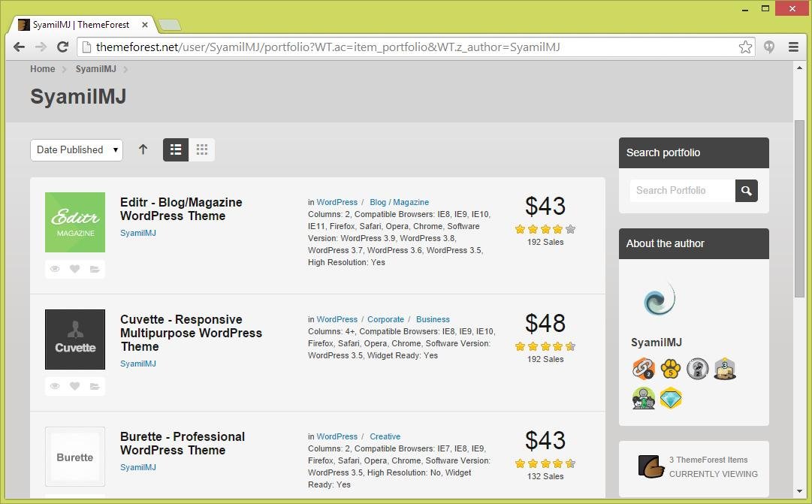This screenshot has width=812, height=504.
Task: Click the yellow paw print badge
Action: click(671, 369)
